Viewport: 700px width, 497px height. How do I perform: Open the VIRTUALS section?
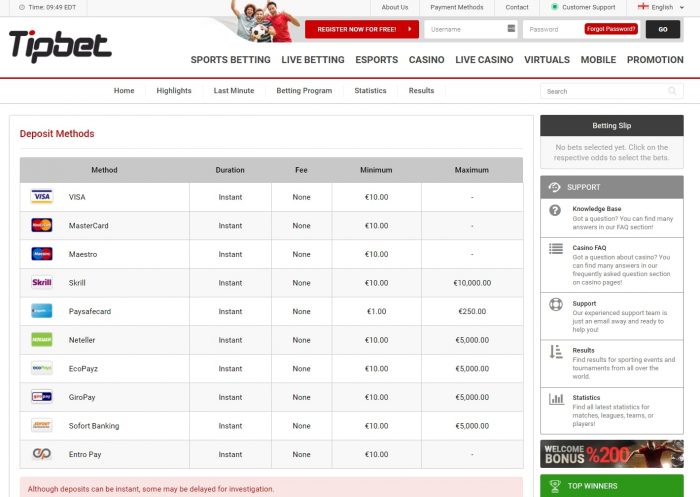547,60
